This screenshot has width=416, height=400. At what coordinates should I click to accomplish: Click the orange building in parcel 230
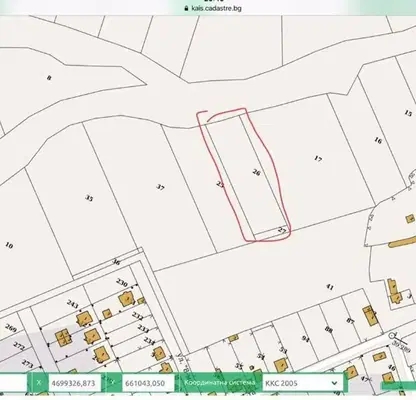click(x=126, y=299)
